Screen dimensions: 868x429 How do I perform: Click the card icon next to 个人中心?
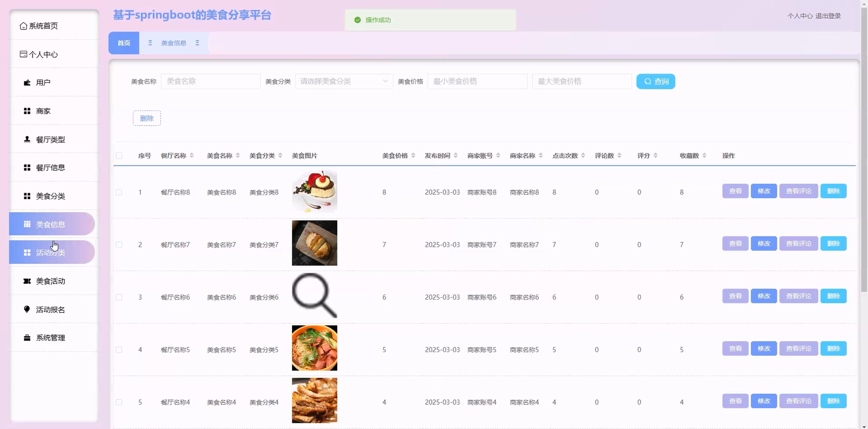pos(23,54)
